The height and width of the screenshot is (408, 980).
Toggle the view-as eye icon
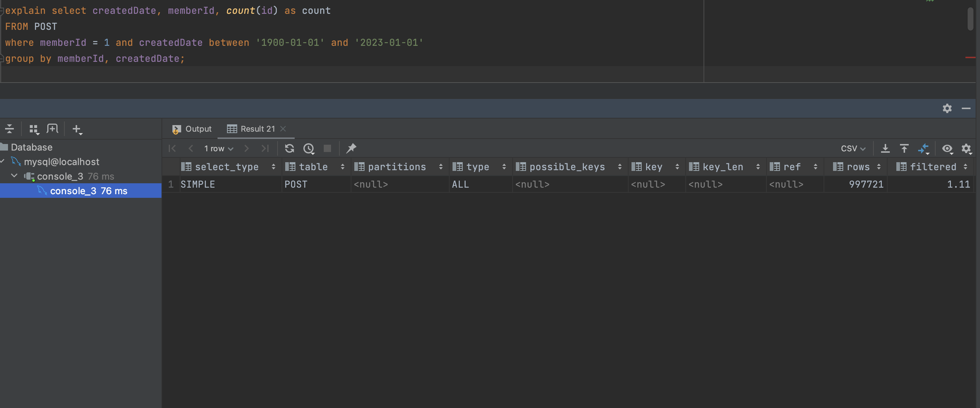(x=947, y=148)
